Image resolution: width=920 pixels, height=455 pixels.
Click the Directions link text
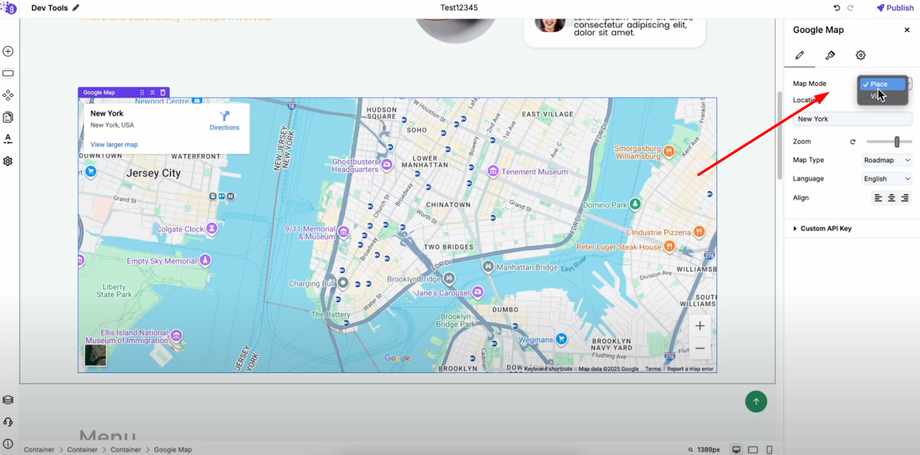pos(224,127)
